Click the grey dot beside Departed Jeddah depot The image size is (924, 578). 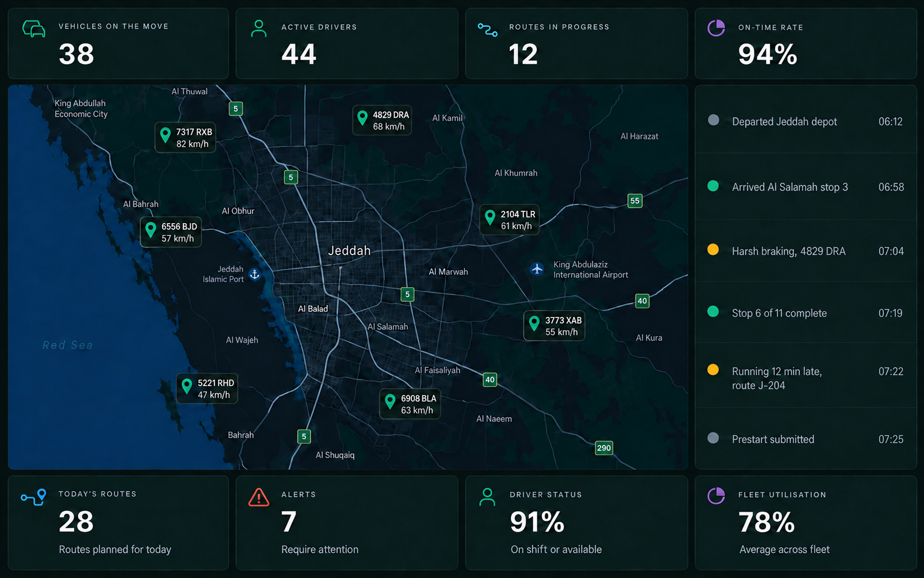(x=713, y=120)
